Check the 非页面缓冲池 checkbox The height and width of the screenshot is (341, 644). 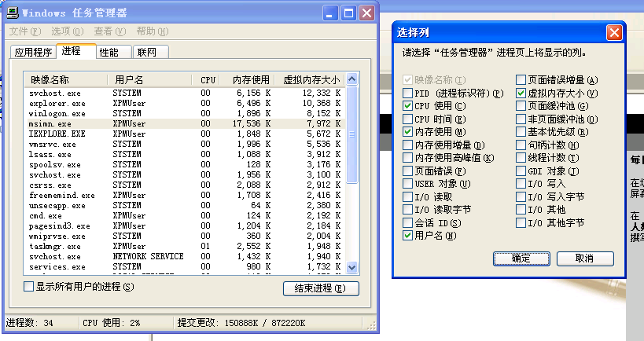[x=521, y=119]
